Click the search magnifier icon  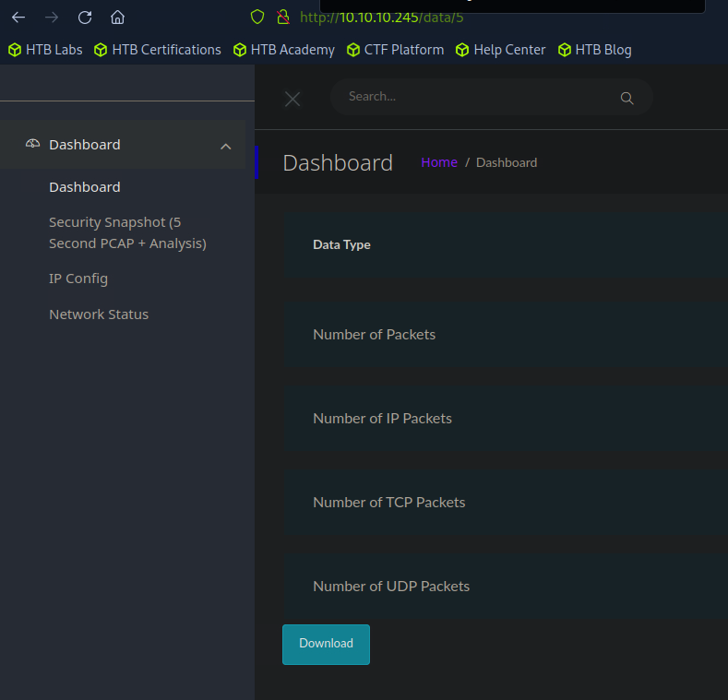pyautogui.click(x=627, y=98)
